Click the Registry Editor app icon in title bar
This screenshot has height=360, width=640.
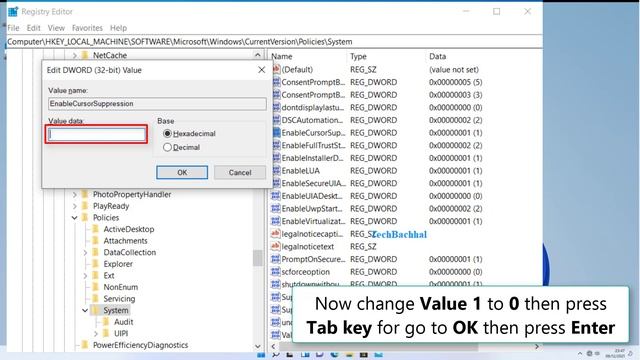pyautogui.click(x=13, y=12)
